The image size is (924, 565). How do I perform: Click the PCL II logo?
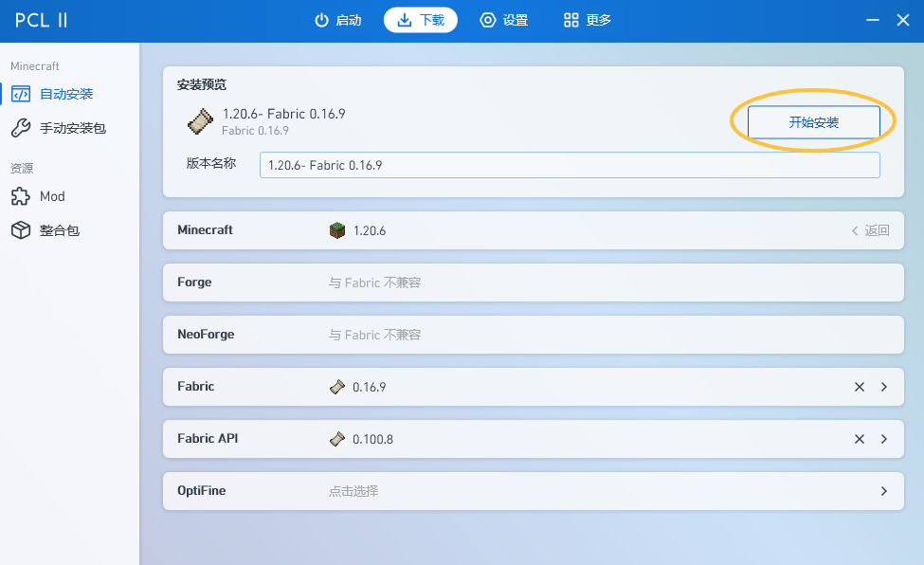(42, 21)
